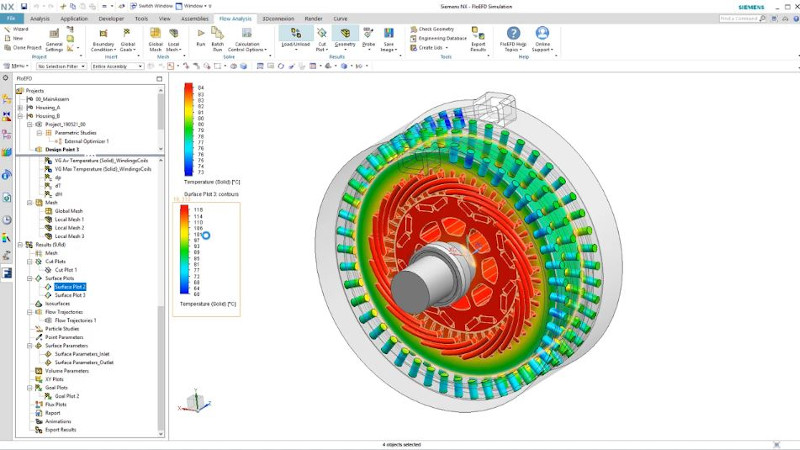
Task: Open the File menu
Action: 11,18
